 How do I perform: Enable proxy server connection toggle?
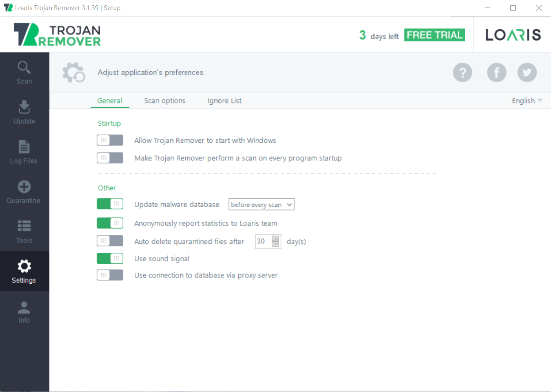[x=110, y=275]
